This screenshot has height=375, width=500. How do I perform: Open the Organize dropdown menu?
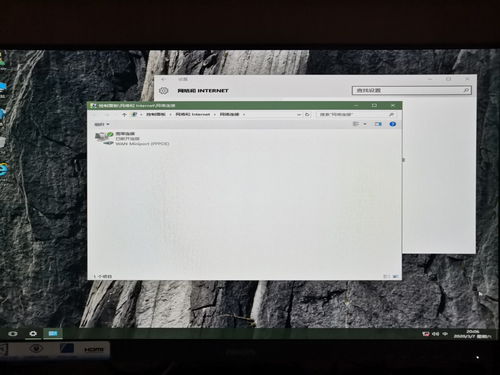(102, 124)
